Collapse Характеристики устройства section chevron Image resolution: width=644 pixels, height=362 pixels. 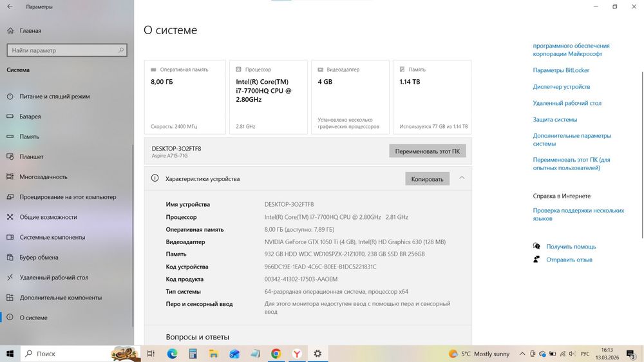pyautogui.click(x=462, y=178)
